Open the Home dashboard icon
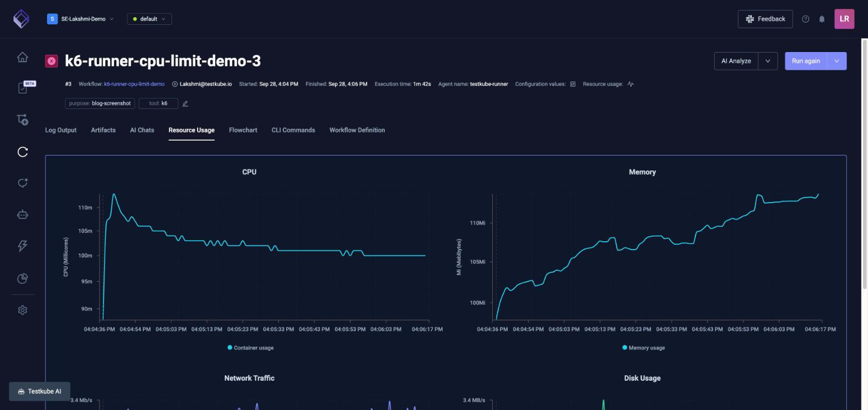Viewport: 868px width, 410px height. (x=22, y=57)
